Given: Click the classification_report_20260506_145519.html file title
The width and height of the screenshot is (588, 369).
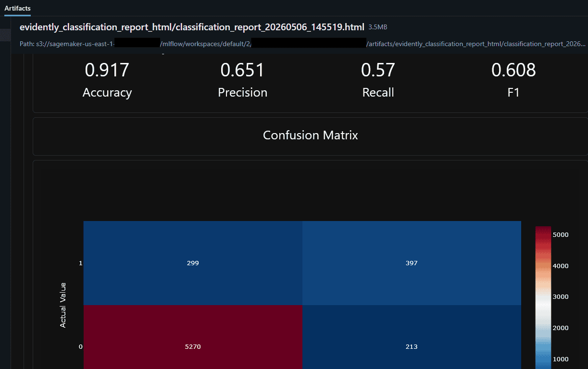Looking at the screenshot, I should pos(192,27).
